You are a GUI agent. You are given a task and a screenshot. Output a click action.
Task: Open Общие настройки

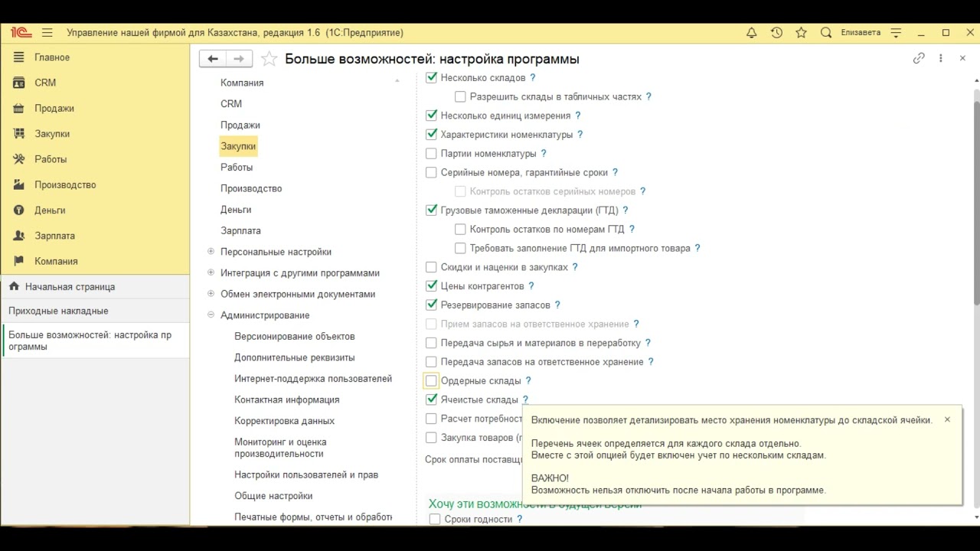click(273, 496)
